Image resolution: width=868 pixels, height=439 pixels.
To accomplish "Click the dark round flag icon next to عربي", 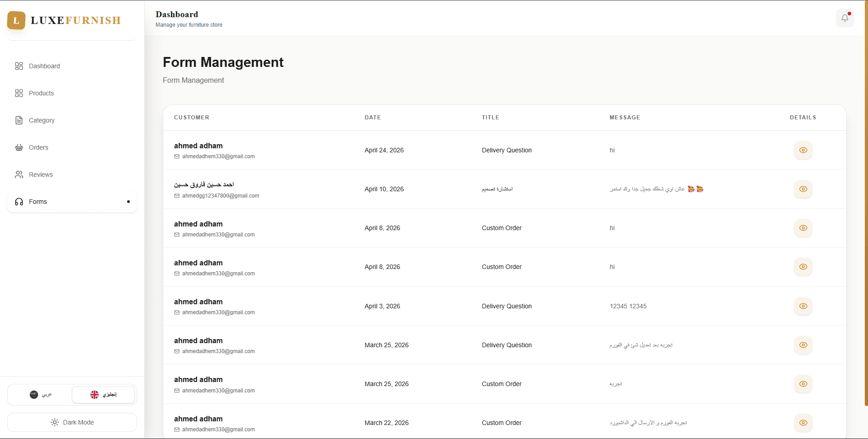I will [34, 395].
